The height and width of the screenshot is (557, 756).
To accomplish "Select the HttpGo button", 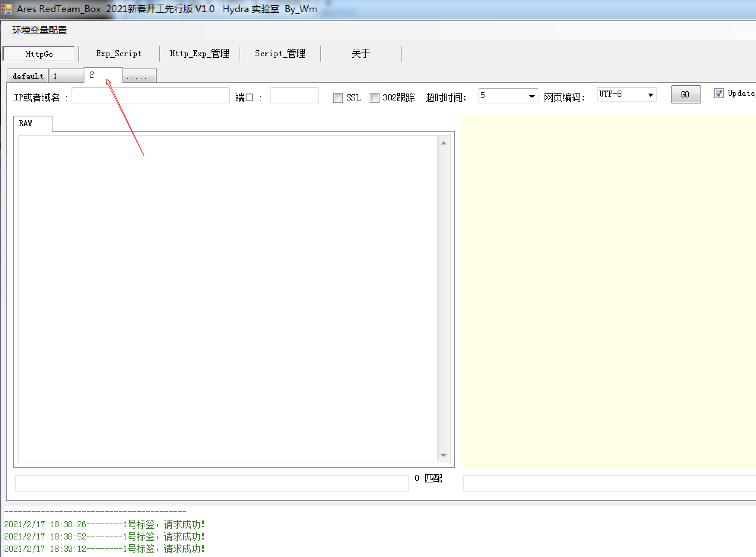I will pyautogui.click(x=39, y=54).
